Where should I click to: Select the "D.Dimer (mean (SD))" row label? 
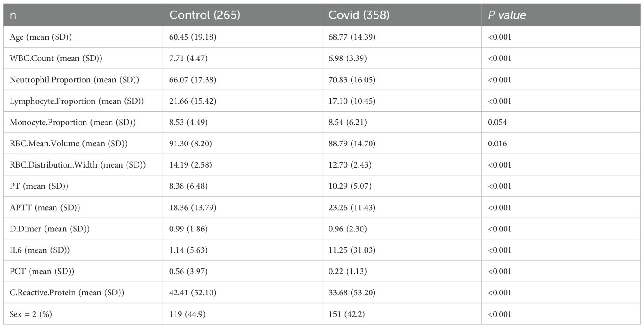click(x=45, y=229)
